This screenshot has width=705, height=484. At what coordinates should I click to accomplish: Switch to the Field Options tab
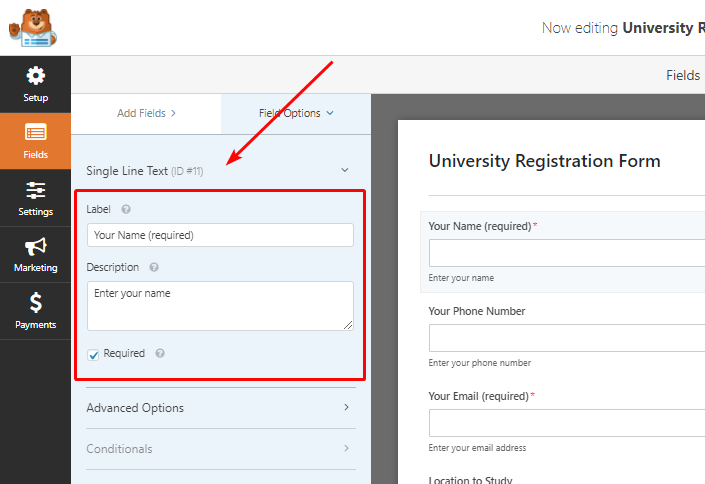click(295, 113)
